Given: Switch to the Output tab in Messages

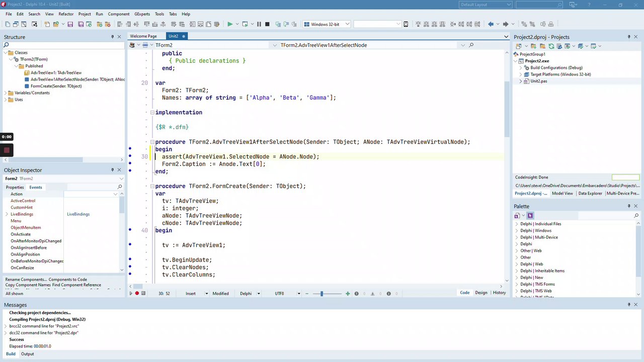Looking at the screenshot, I should [x=28, y=354].
